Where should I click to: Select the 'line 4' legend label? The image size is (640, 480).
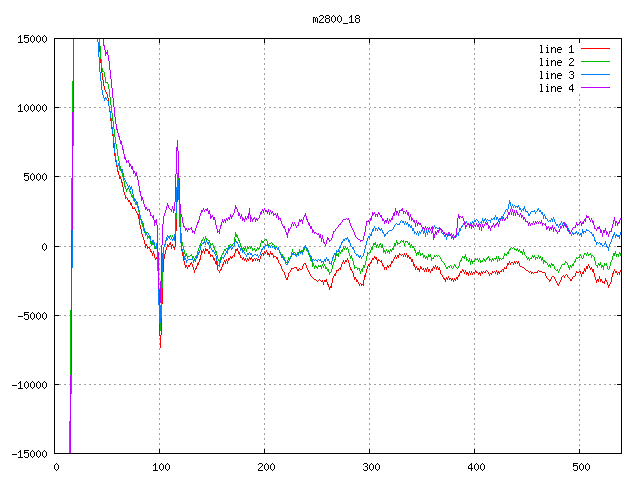coord(556,89)
